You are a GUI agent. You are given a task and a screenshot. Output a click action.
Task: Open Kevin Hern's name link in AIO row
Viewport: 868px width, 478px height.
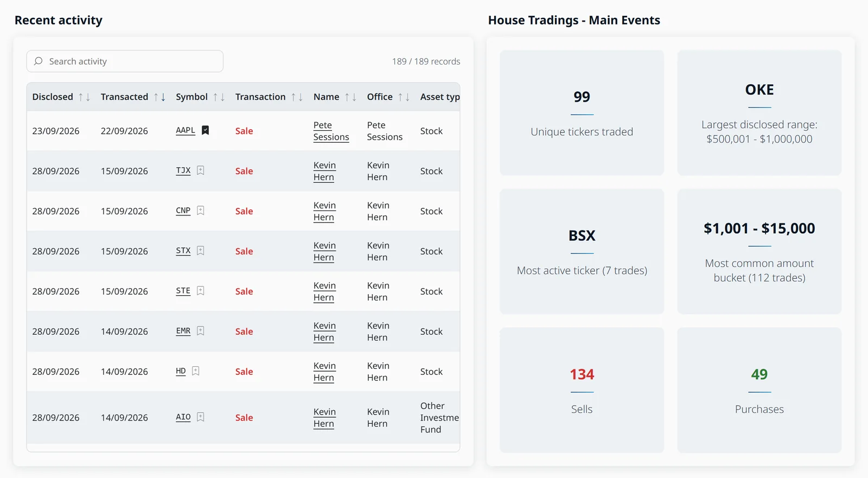[x=324, y=418]
